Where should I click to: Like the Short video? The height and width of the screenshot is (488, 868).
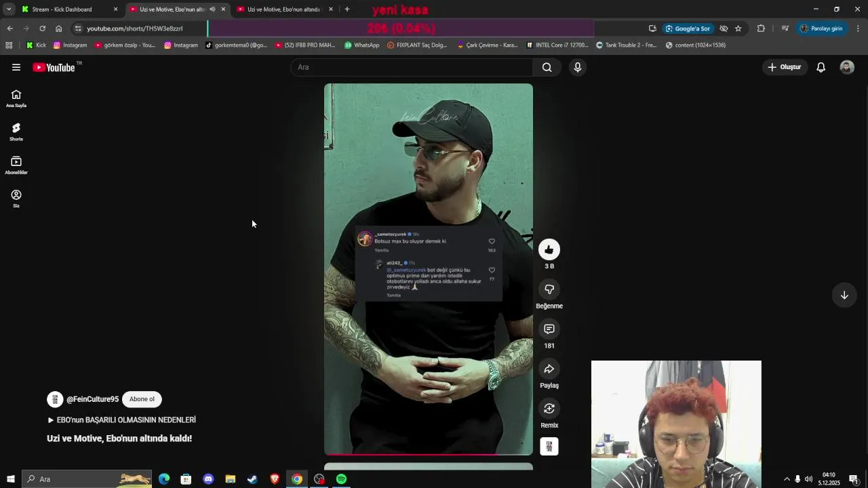point(549,249)
